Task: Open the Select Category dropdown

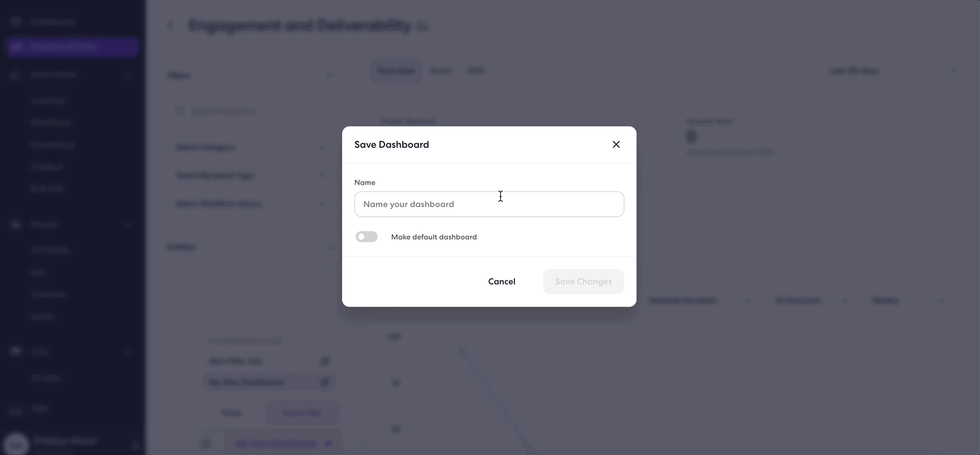Action: coord(250,147)
